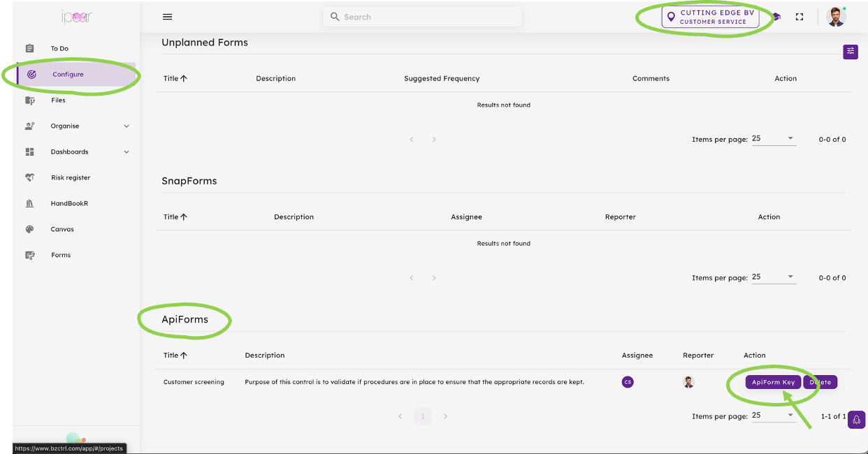The height and width of the screenshot is (454, 868).
Task: Open ApiForms items per page dropdown
Action: point(773,416)
